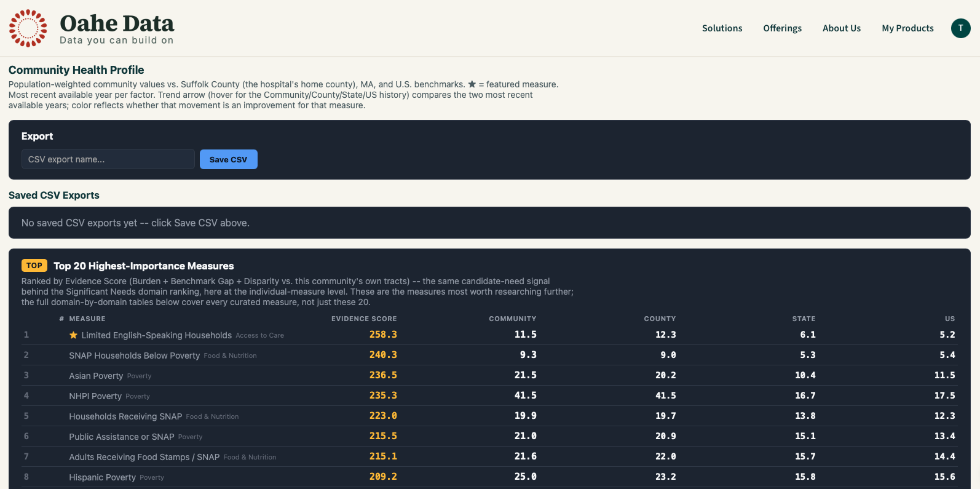Click the Saved CSV Exports heading
This screenshot has width=980, height=489.
tap(54, 195)
